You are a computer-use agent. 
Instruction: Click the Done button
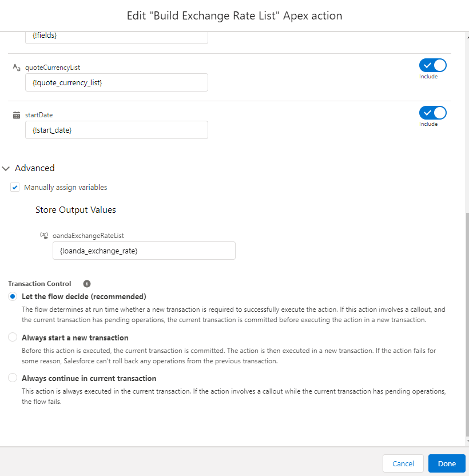coord(447,463)
